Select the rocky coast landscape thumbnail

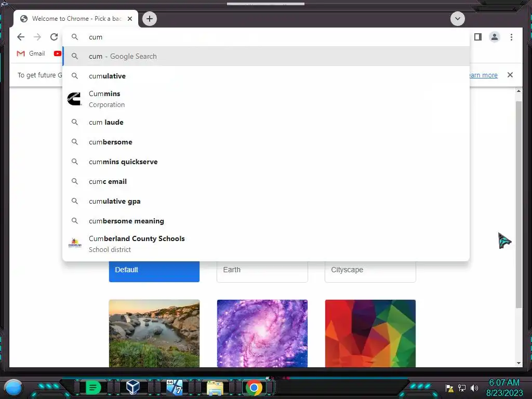point(154,333)
